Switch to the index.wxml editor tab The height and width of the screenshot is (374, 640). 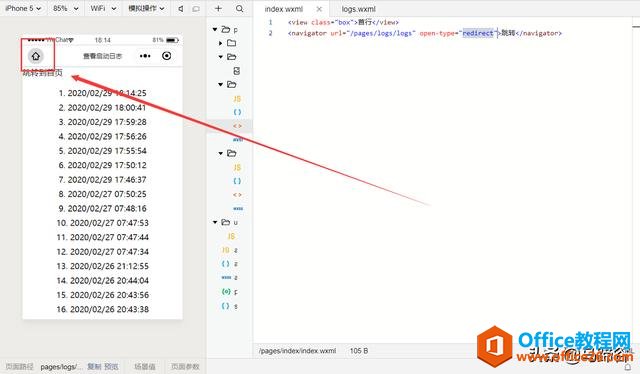[284, 9]
